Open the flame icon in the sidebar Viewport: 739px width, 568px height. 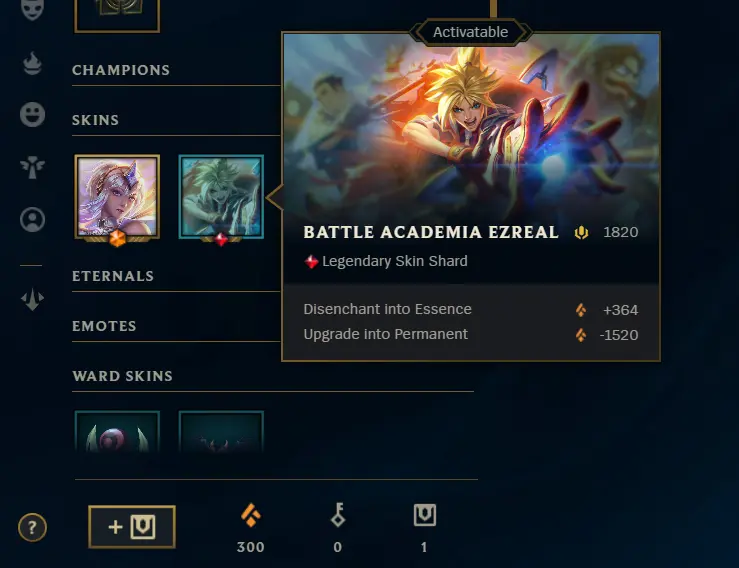(x=32, y=64)
